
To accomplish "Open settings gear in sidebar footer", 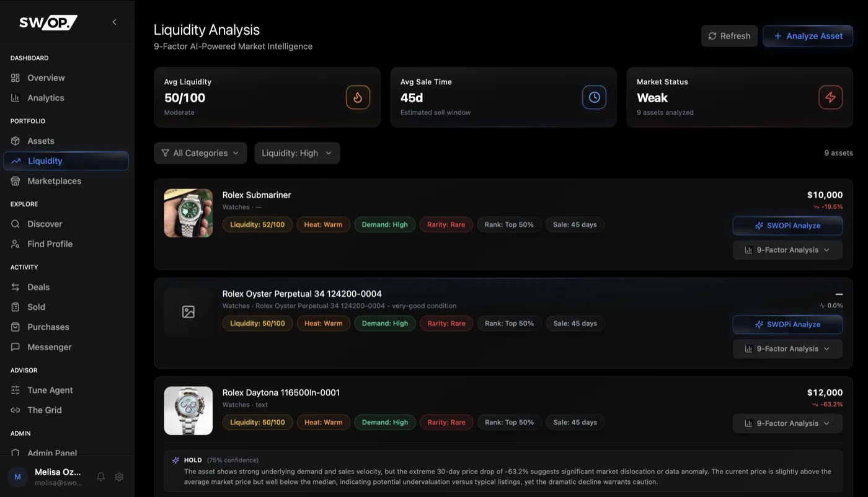I will 119,477.
